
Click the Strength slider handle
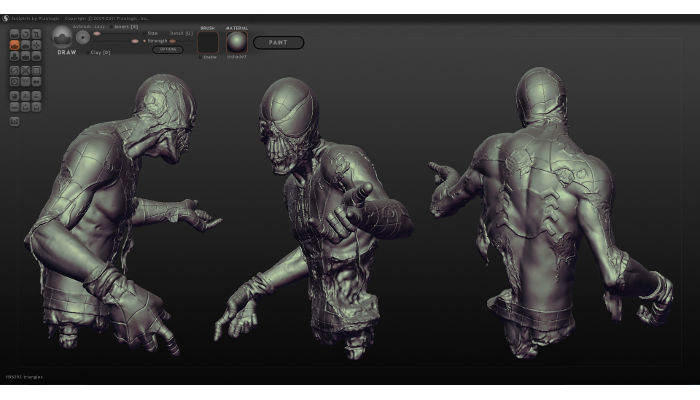(135, 41)
